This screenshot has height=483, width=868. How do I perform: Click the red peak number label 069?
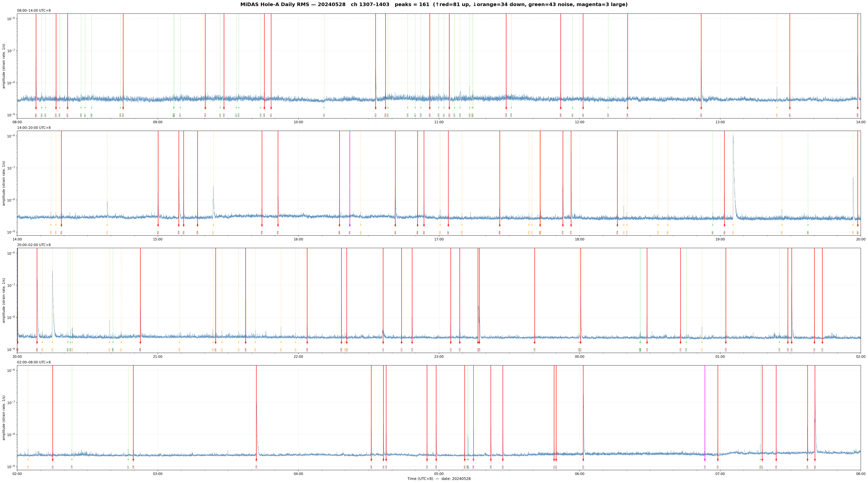(500, 232)
